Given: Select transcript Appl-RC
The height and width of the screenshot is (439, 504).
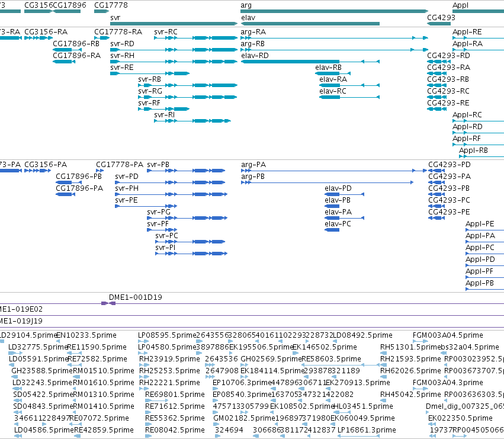Looking at the screenshot, I should pos(479,121).
